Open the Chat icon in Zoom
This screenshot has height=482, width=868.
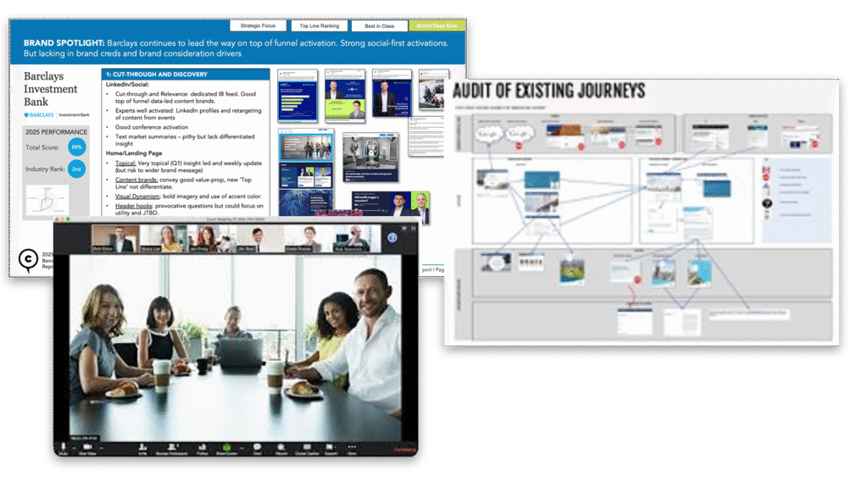[257, 446]
